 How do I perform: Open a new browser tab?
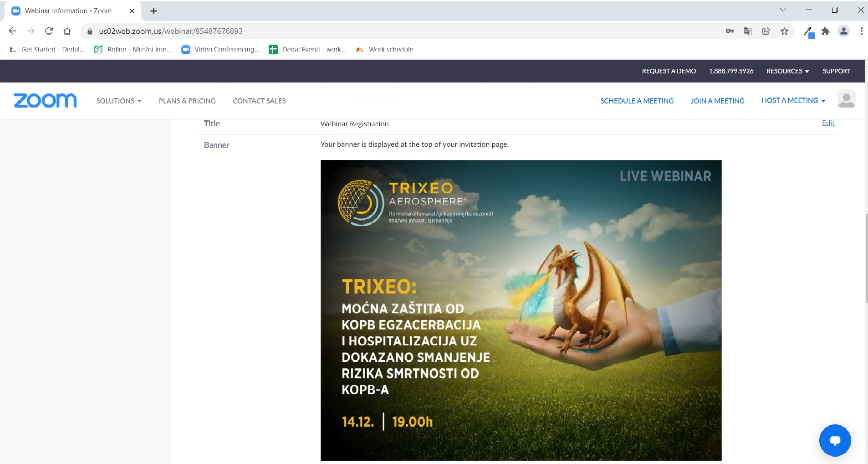point(154,11)
